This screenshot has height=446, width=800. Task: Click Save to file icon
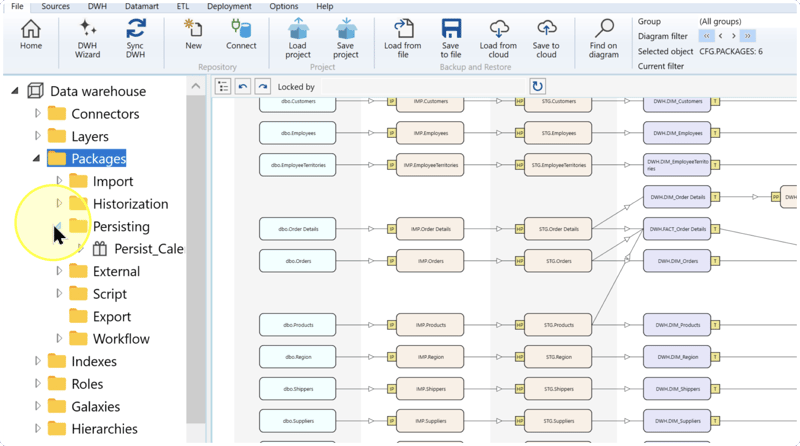451,39
